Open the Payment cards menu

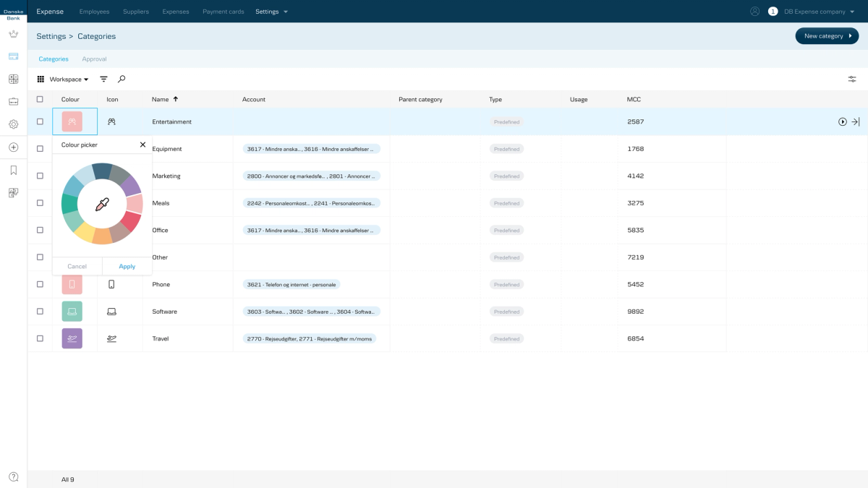(224, 12)
